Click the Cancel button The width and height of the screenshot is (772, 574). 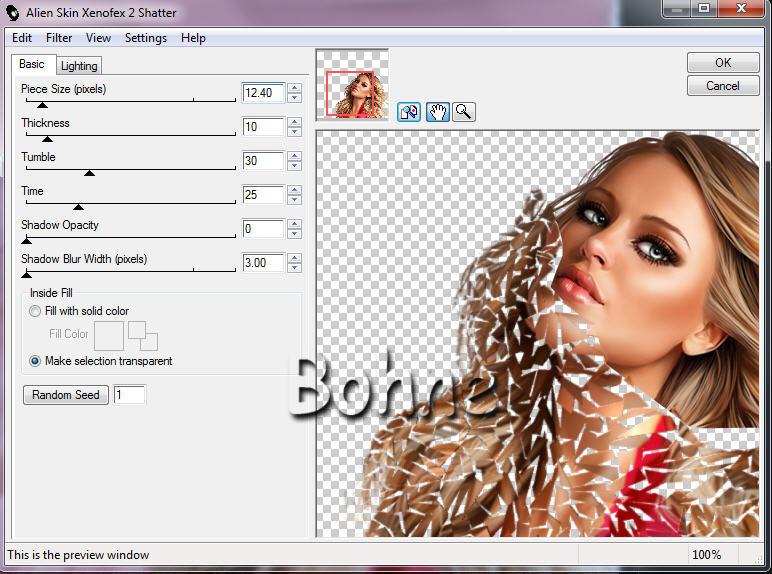coord(722,86)
